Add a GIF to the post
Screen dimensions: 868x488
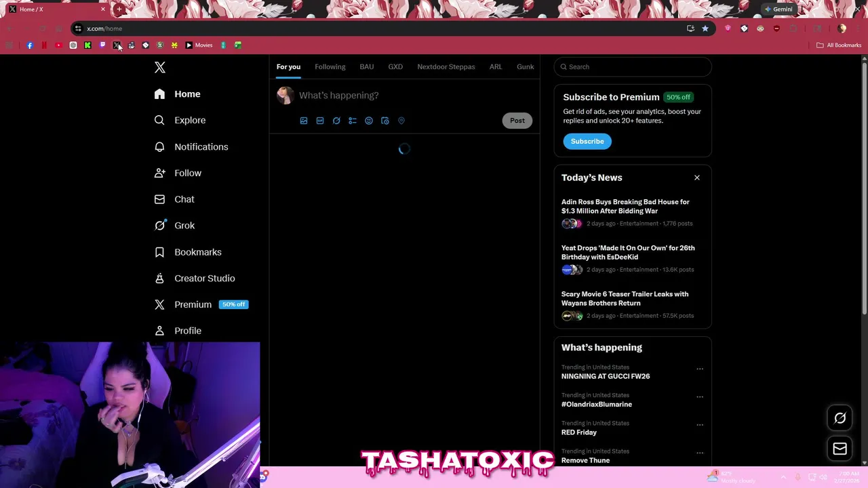coord(320,121)
